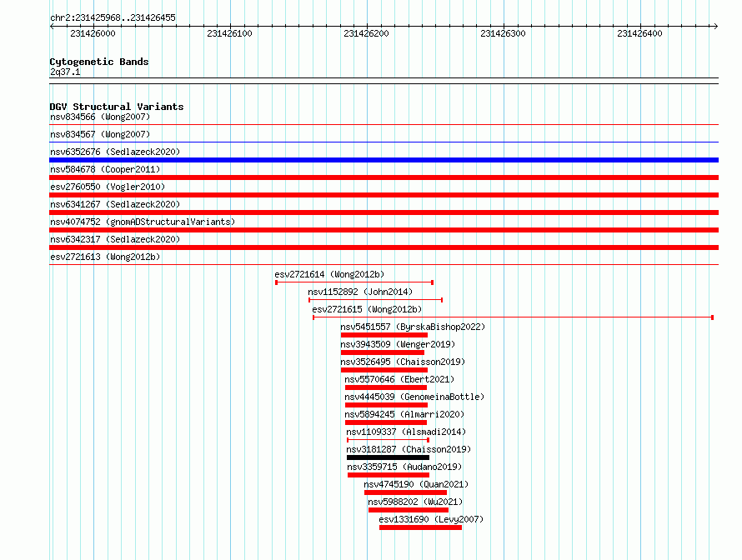Click the chr2:231425968..231426455 region label
The height and width of the screenshot is (560, 742).
(x=113, y=17)
